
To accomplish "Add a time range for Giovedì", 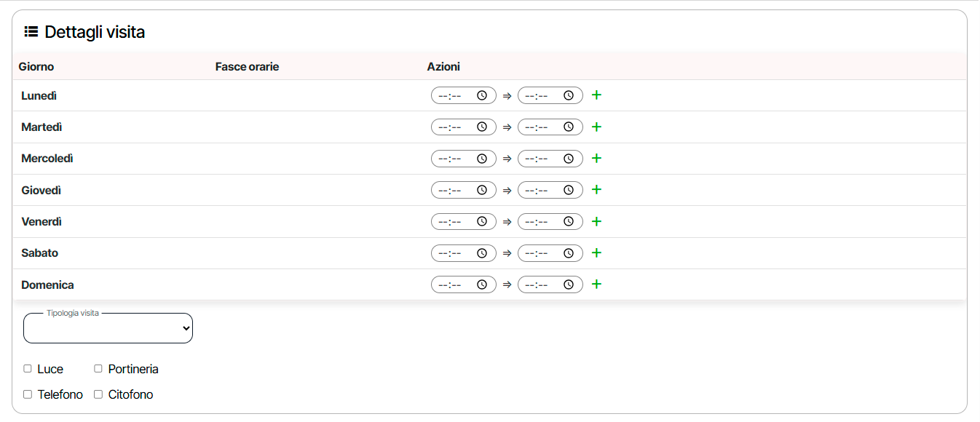I will click(x=596, y=190).
